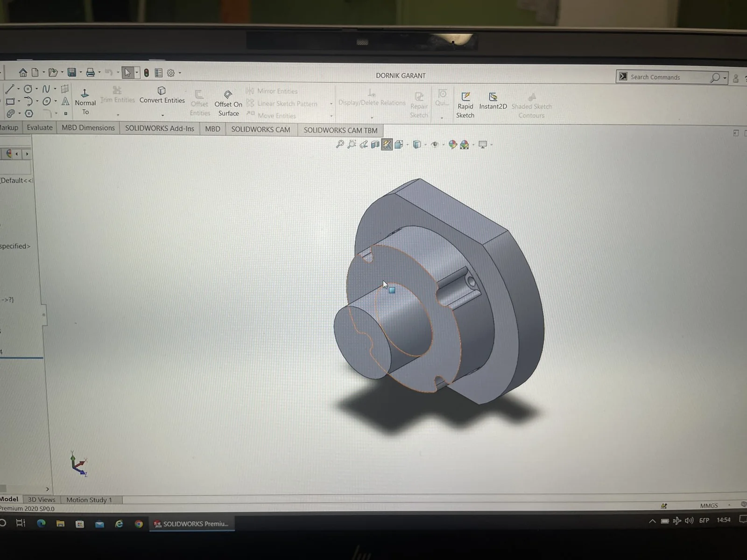747x560 pixels.
Task: Switch to MBD Dimensions tab
Action: [88, 128]
